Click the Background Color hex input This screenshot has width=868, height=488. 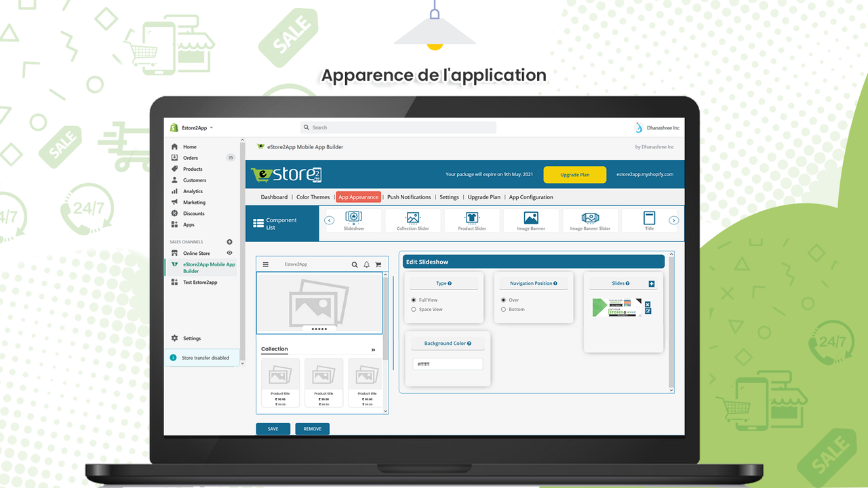pos(448,365)
